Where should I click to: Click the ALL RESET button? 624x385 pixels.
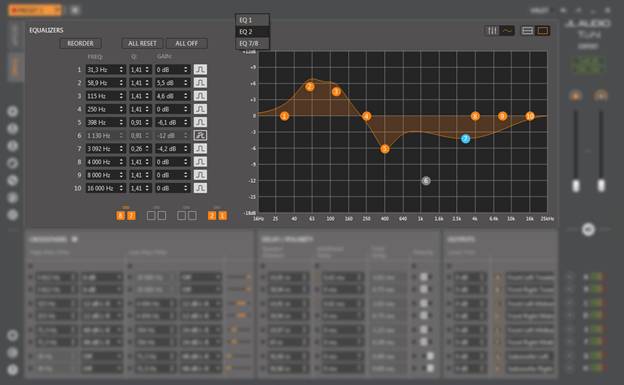(142, 43)
